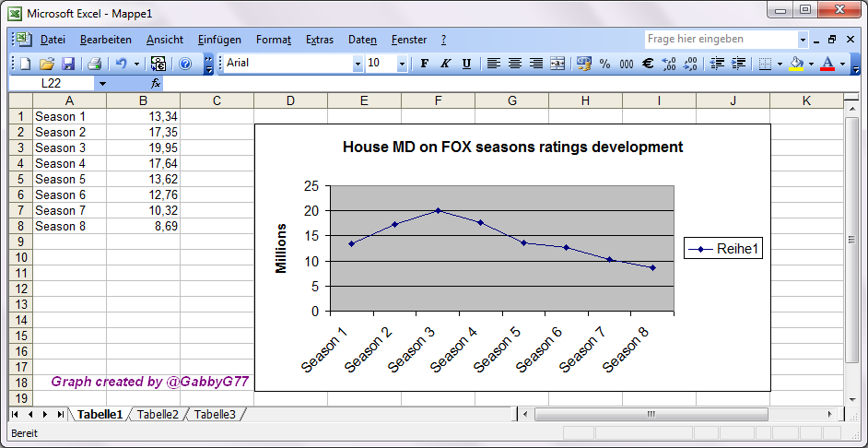Apply currency format
The width and height of the screenshot is (868, 448).
(583, 64)
